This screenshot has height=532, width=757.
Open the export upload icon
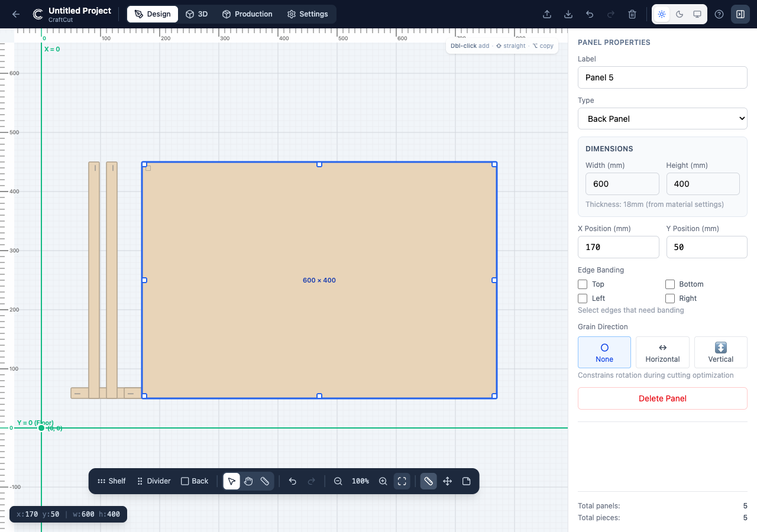tap(546, 14)
